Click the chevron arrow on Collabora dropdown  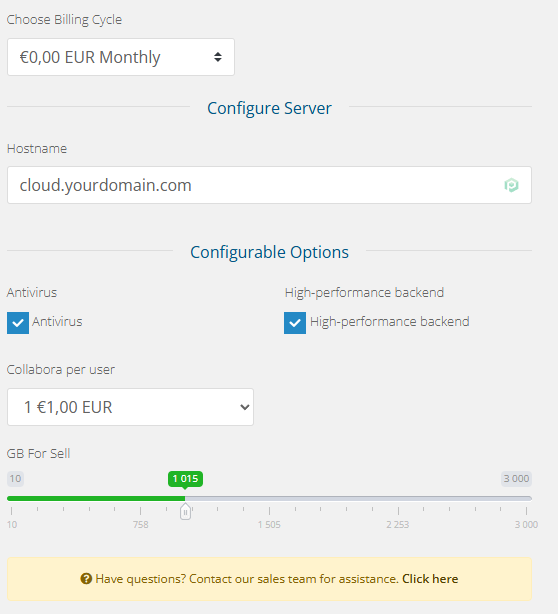click(245, 407)
